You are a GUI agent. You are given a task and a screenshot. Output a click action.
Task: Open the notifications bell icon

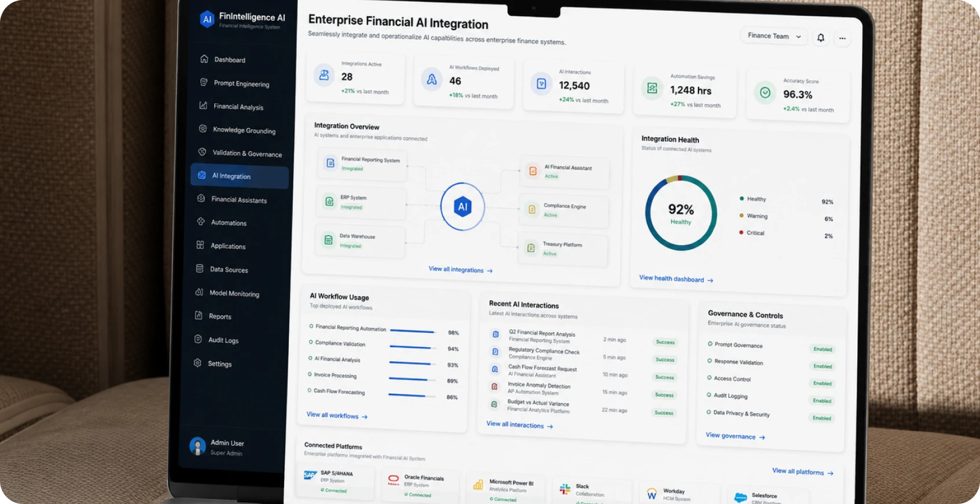820,38
